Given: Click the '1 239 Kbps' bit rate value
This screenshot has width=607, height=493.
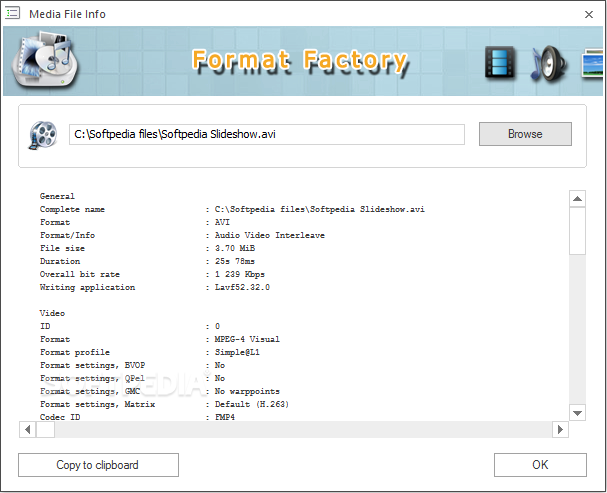Looking at the screenshot, I should tap(240, 274).
